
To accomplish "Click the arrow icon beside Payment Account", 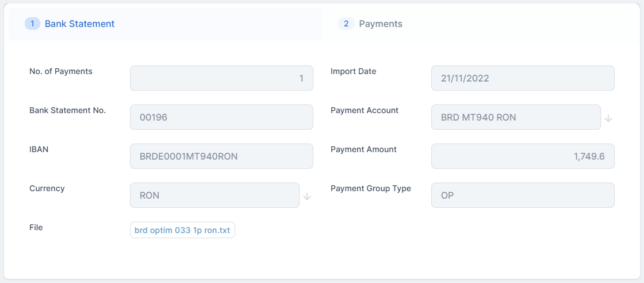I will click(608, 118).
